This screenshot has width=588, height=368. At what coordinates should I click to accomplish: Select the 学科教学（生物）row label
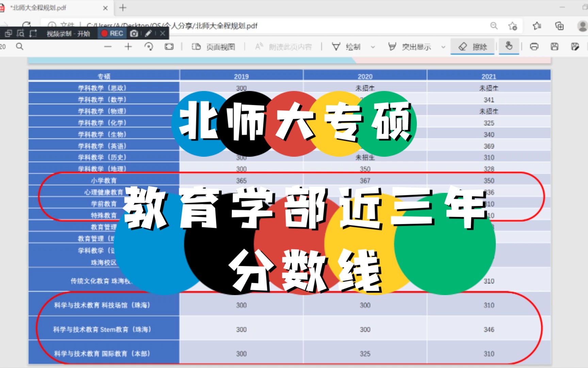click(102, 134)
